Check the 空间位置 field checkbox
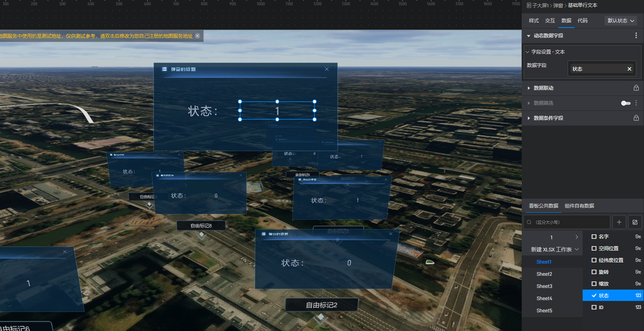 (x=594, y=248)
